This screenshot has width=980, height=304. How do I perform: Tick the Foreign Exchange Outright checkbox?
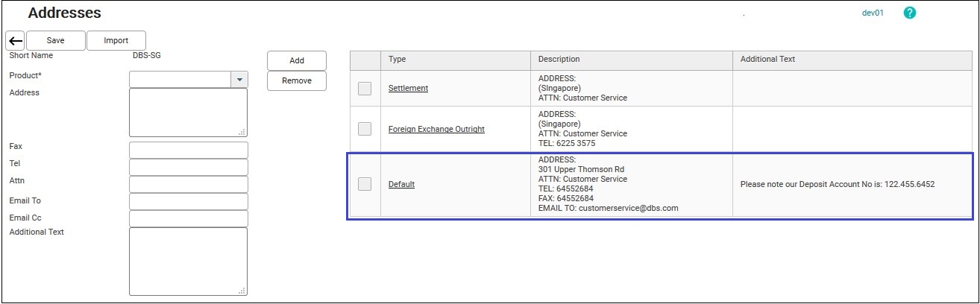[365, 129]
